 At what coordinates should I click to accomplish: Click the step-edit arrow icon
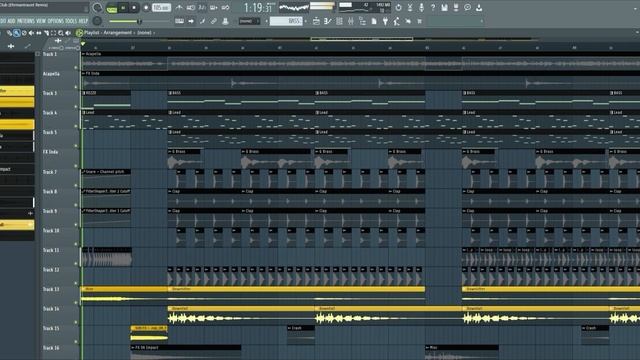(191, 21)
